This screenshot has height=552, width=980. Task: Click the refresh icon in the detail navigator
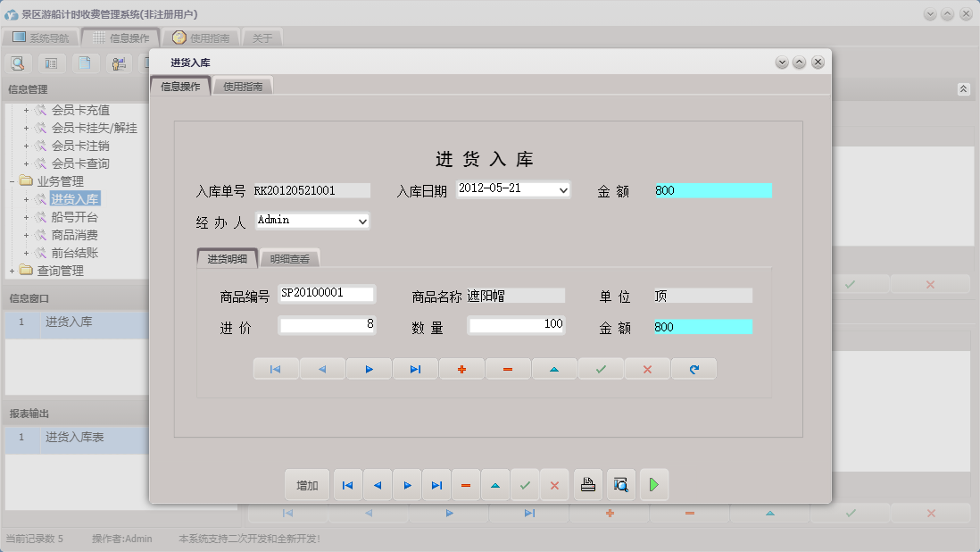click(693, 368)
